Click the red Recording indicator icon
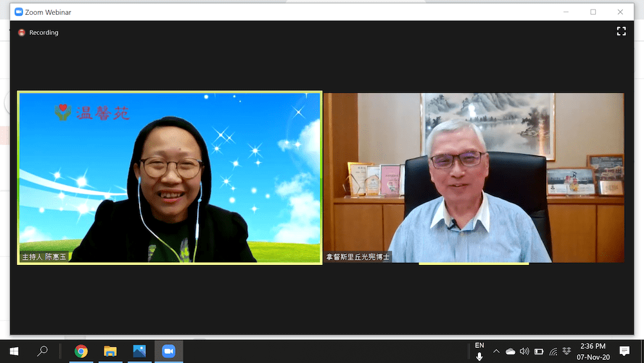The width and height of the screenshot is (644, 363). coord(22,32)
